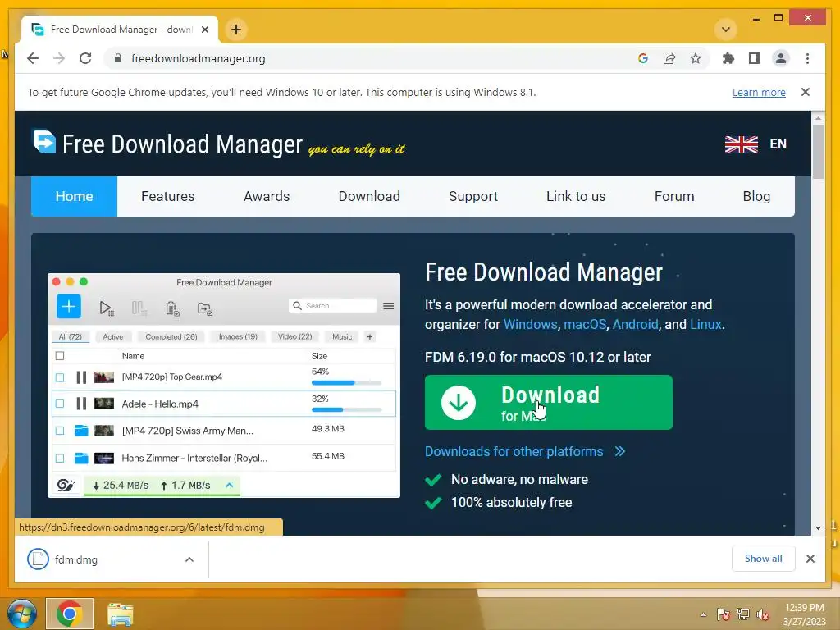Toggle the Chrome side panel
Screen dimensions: 840x630
(x=755, y=58)
